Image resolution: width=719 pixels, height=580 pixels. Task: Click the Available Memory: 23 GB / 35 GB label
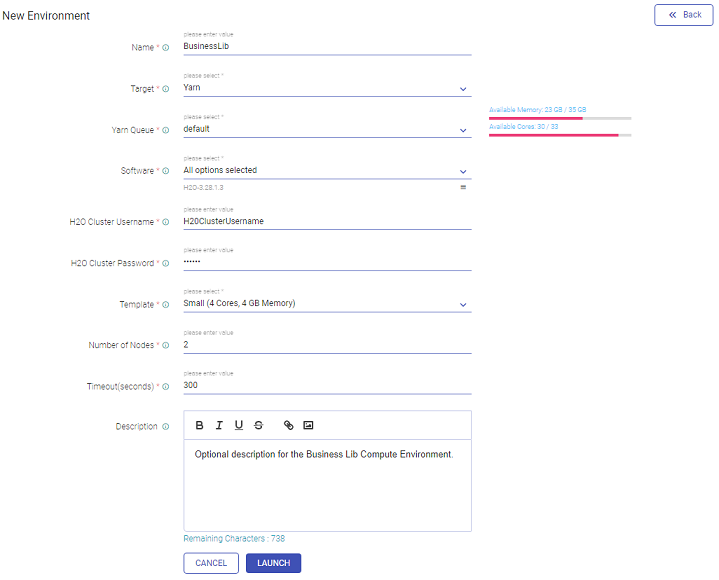pos(537,110)
